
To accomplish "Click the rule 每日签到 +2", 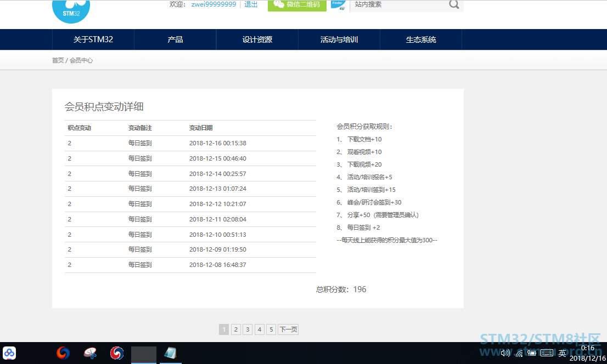I will click(363, 228).
